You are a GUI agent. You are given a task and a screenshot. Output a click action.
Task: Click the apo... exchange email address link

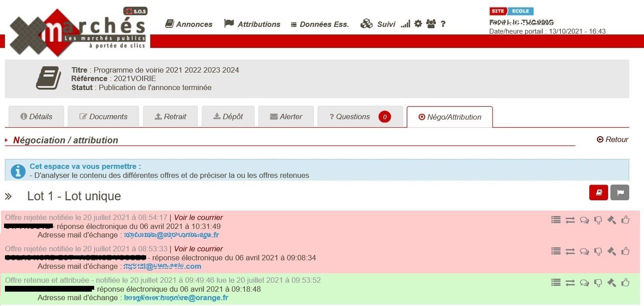pyautogui.click(x=171, y=235)
